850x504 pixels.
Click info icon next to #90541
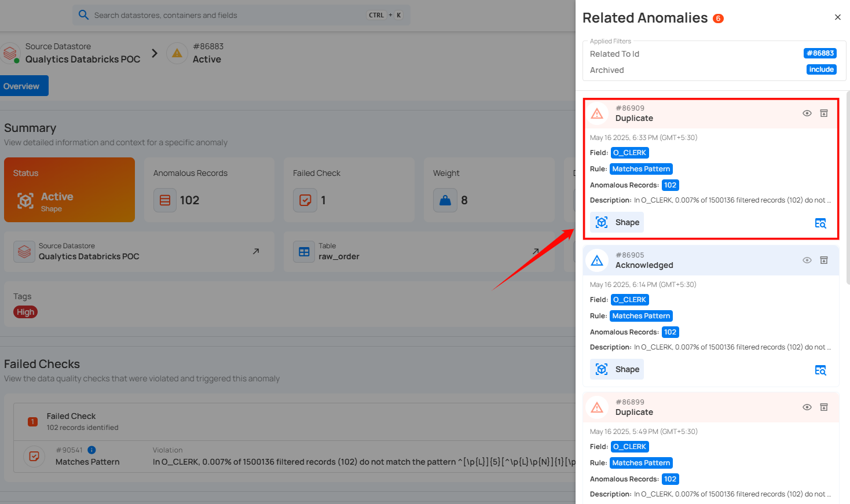pos(91,450)
